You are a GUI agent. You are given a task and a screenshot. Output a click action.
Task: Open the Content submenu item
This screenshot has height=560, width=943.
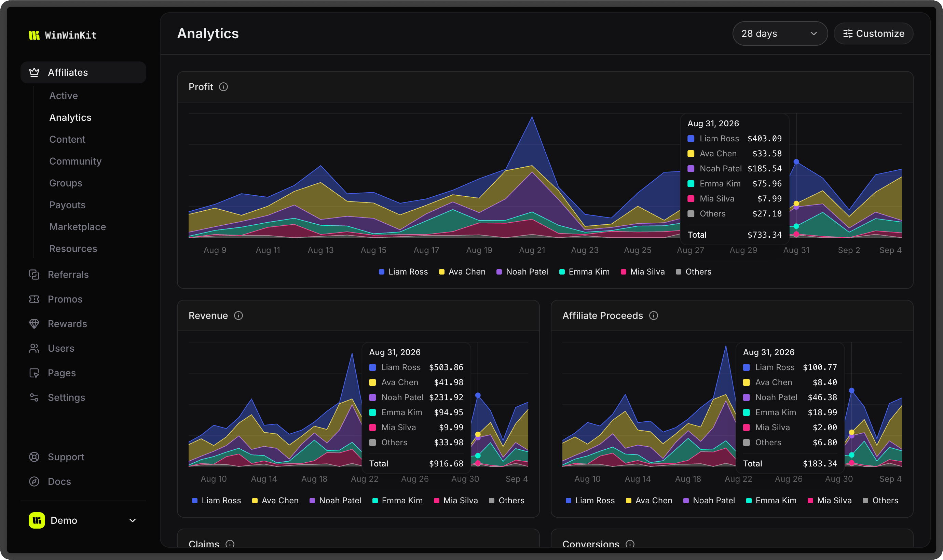(x=67, y=140)
